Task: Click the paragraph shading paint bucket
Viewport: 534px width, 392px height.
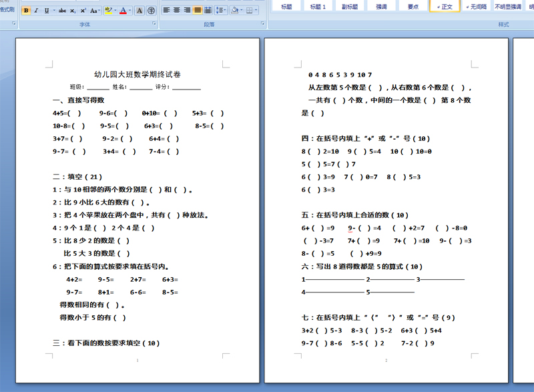Action: coord(234,10)
